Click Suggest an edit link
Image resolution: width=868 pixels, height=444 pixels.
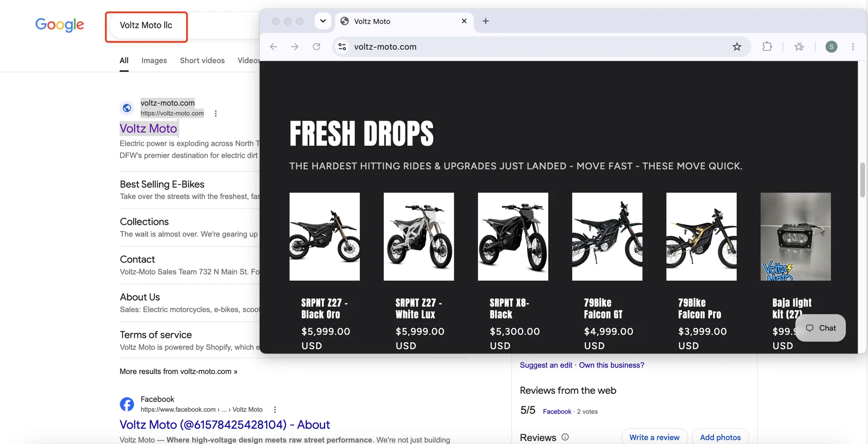546,365
